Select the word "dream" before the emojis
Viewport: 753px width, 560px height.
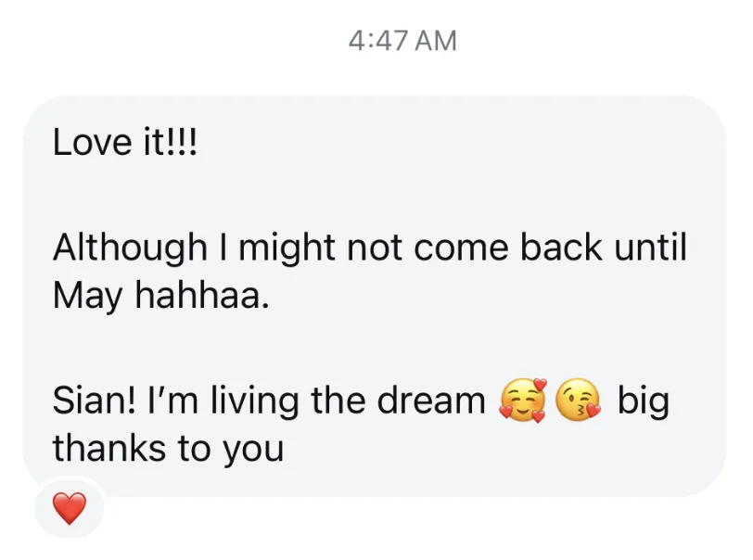tap(431, 401)
